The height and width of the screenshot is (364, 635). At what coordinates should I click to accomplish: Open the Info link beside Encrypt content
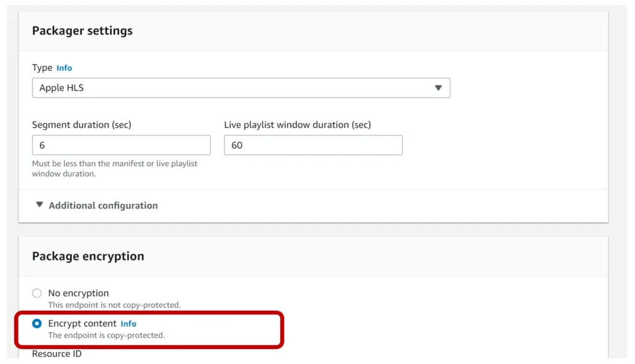point(128,324)
